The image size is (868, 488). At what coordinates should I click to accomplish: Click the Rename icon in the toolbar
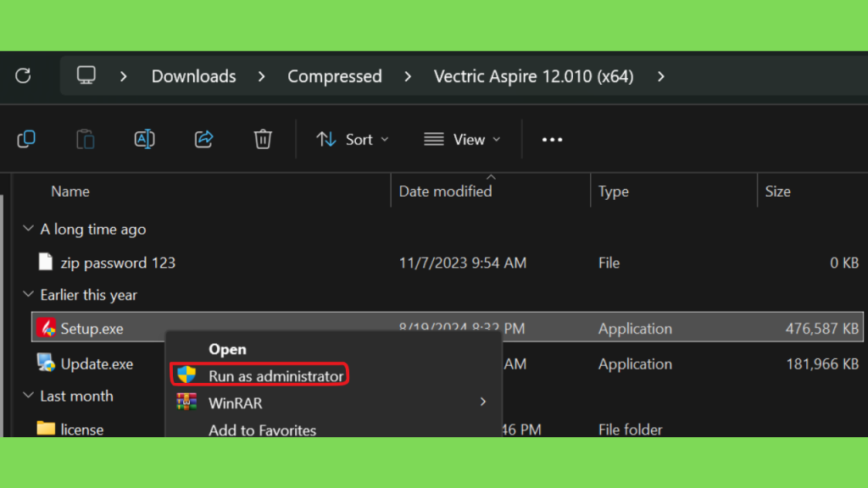coord(144,140)
